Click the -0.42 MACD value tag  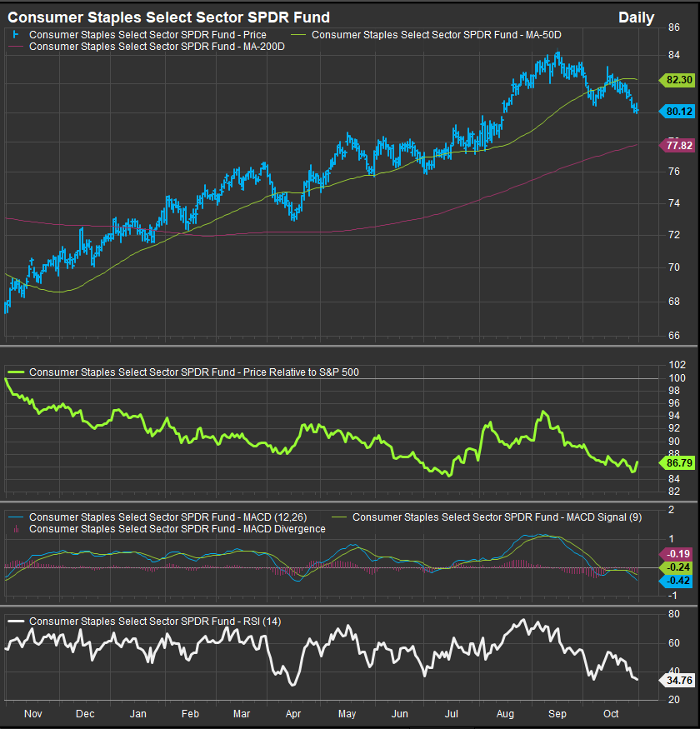tap(677, 581)
